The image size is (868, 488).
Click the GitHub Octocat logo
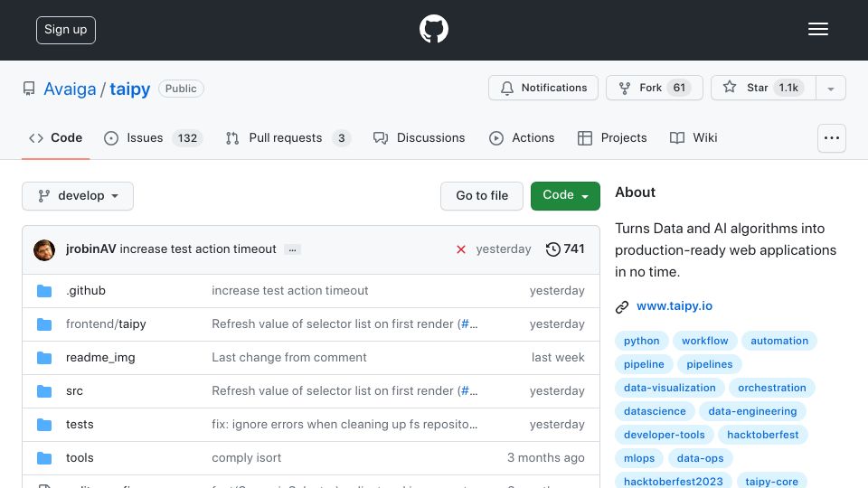pyautogui.click(x=433, y=29)
